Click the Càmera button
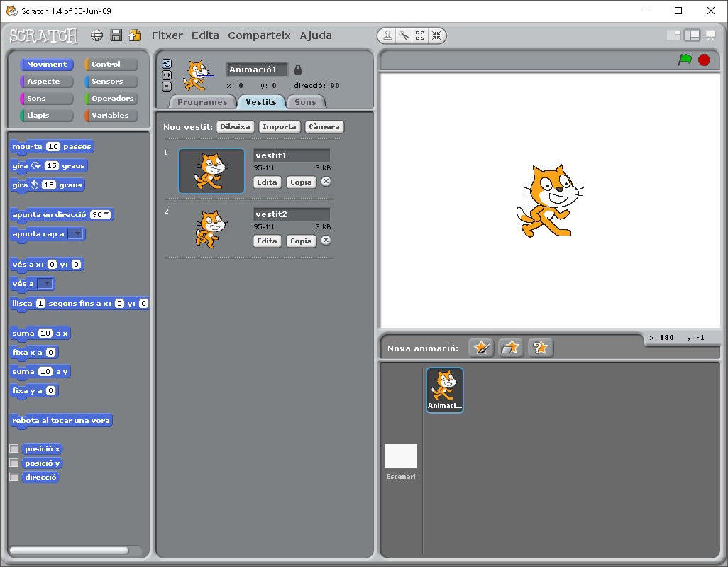This screenshot has width=728, height=567. tap(324, 127)
